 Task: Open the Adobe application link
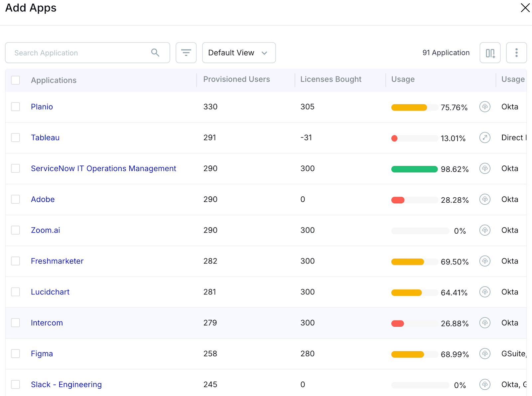[x=43, y=199]
